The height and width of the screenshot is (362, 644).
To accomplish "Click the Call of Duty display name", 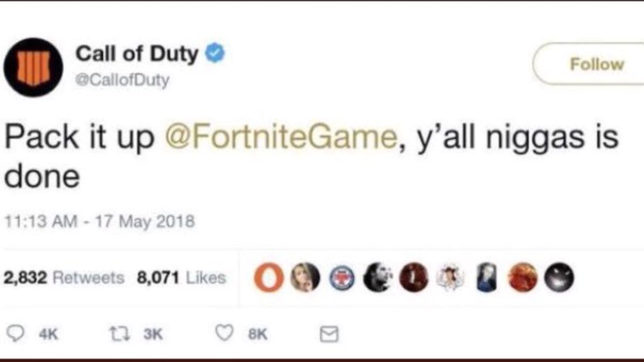I will 137,53.
